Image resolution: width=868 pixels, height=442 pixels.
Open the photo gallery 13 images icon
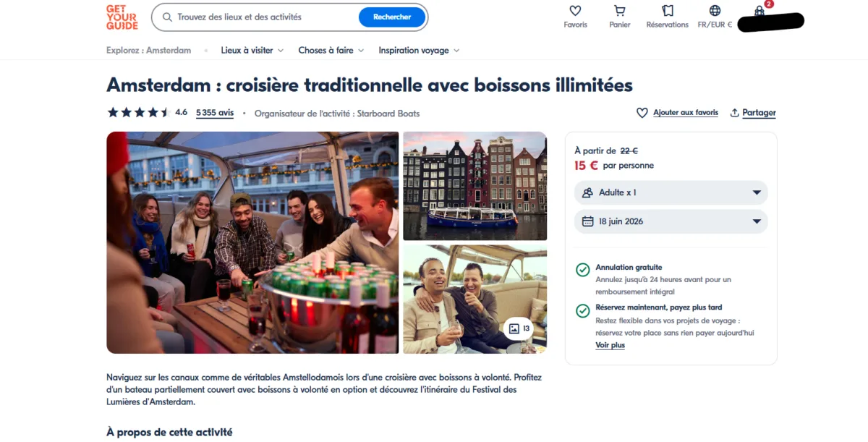(519, 328)
